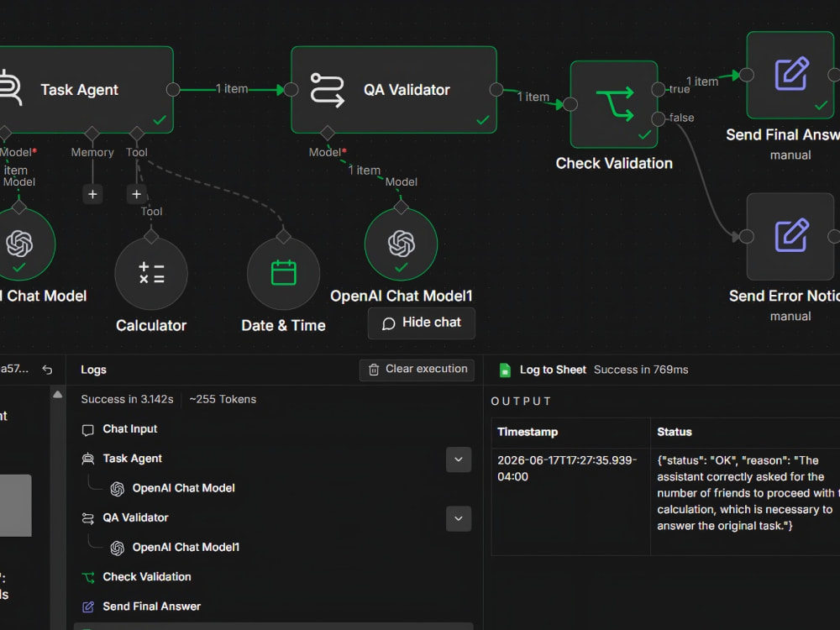
Task: Click the Tool diamond connector under Task Agent
Action: coord(137,133)
